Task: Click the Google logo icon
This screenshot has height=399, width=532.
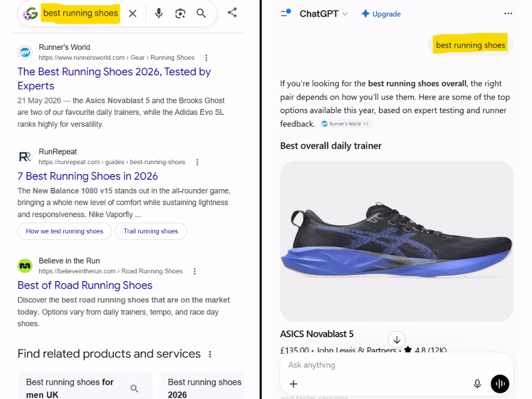Action: pos(30,14)
